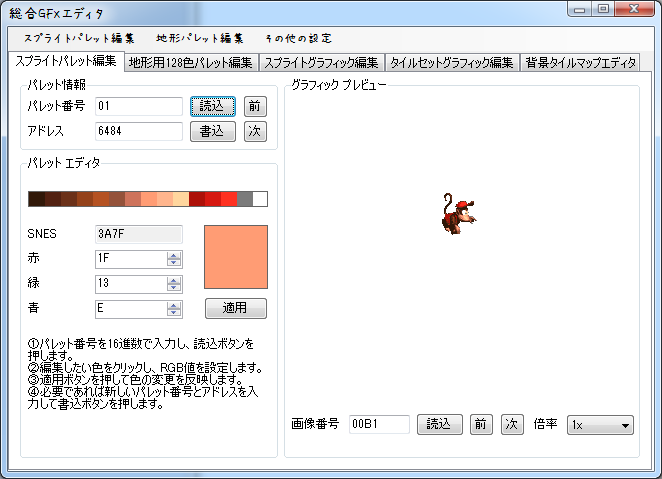Click 読込 button next to 画像番号

click(440, 424)
